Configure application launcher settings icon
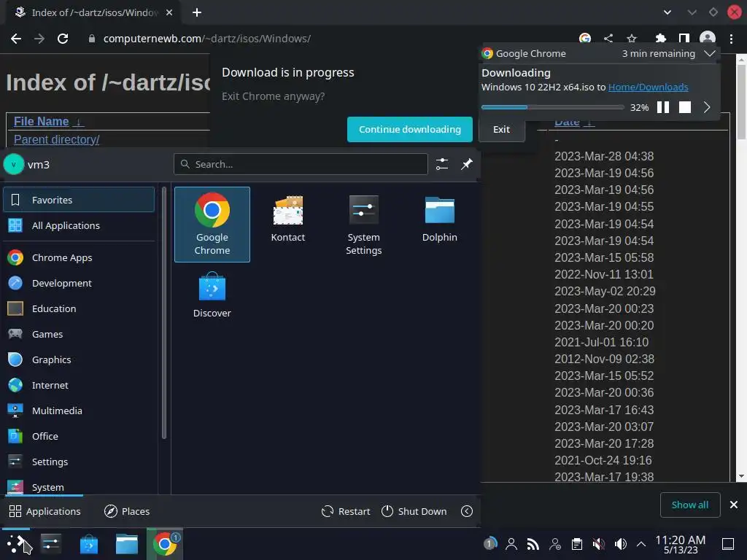Screen dimensions: 747x560 442,164
